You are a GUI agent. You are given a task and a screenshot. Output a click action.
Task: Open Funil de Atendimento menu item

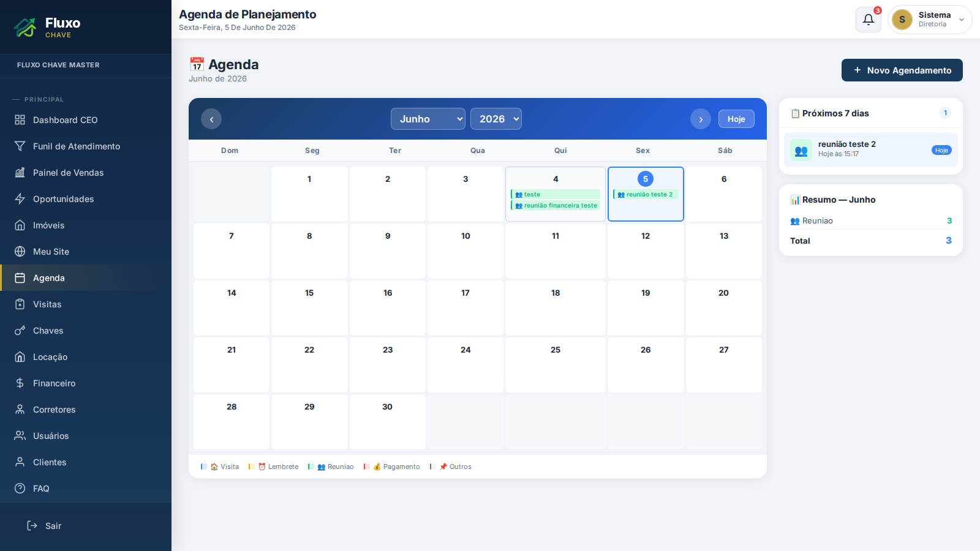[x=86, y=146]
